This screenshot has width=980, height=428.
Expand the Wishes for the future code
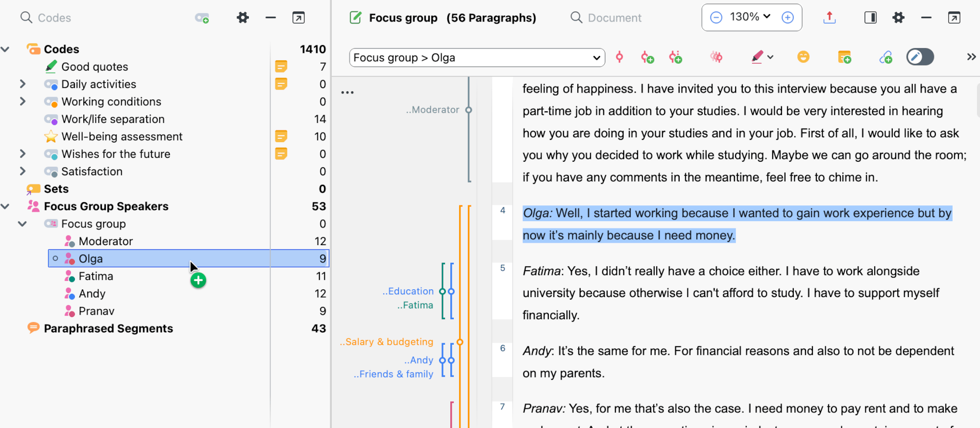(23, 154)
